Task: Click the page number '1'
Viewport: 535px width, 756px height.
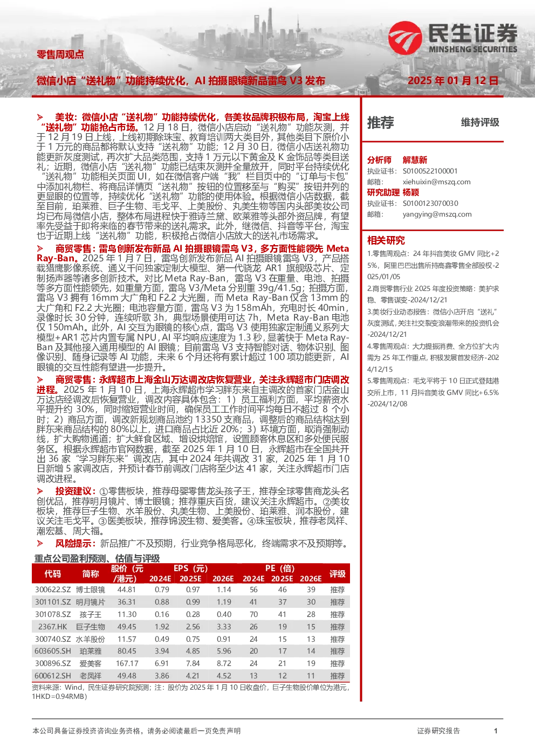Action: (x=496, y=731)
